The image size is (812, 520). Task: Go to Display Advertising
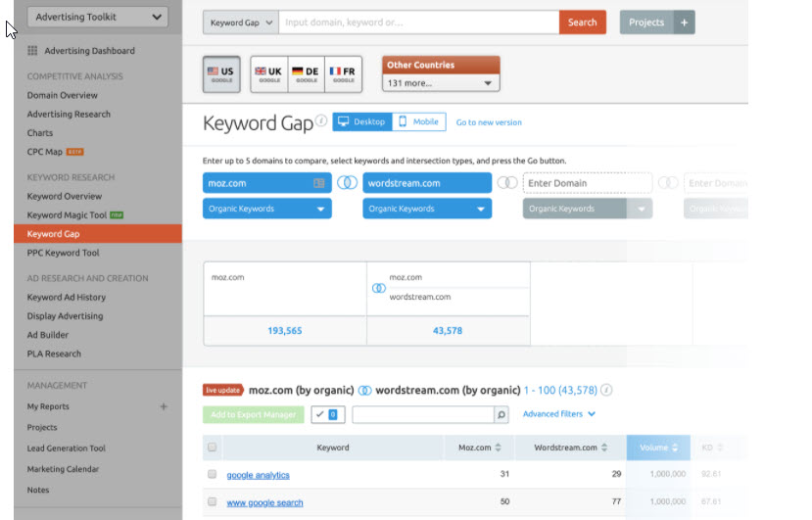point(65,316)
